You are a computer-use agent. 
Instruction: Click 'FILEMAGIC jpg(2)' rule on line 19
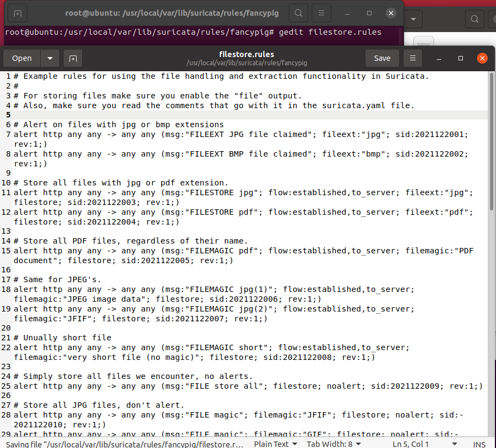[214, 314]
